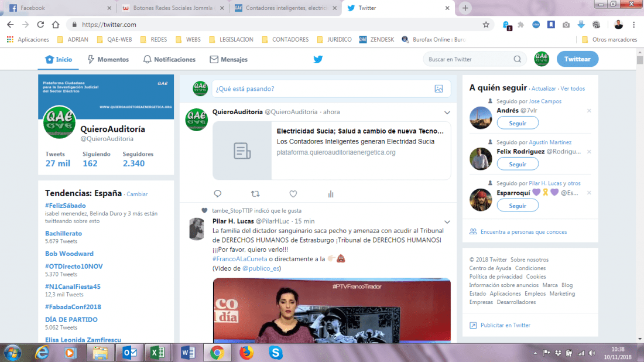Open the #FelizSábado trend
The width and height of the screenshot is (644, 362).
tap(66, 206)
